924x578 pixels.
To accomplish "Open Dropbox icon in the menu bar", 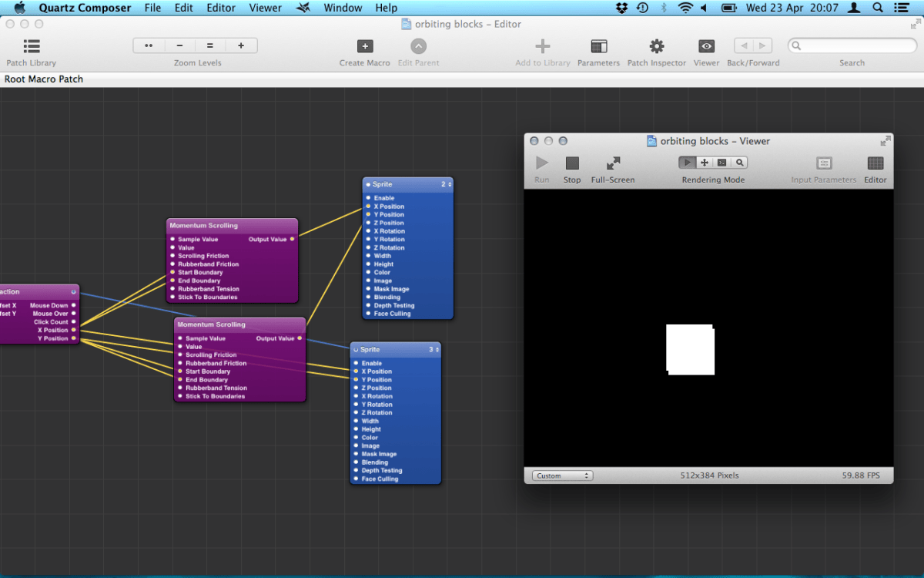I will (622, 8).
